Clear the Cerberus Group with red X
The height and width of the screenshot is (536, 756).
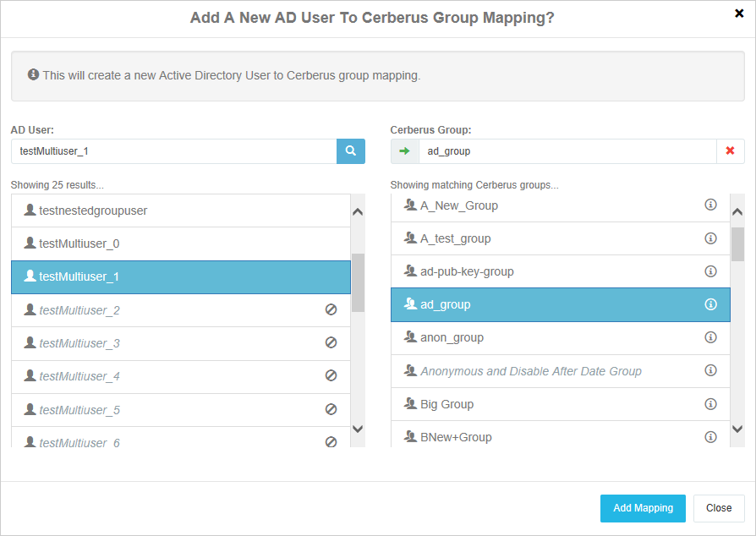click(730, 151)
